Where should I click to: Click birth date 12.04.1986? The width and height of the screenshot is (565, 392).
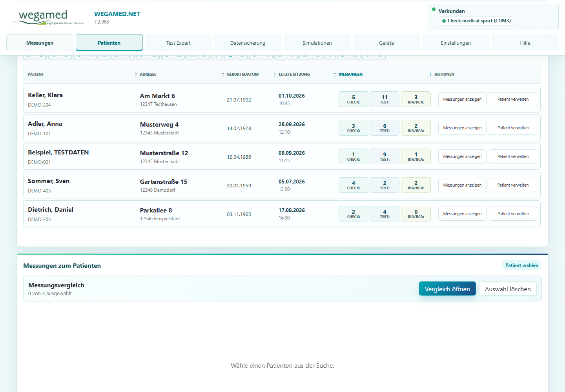coord(239,157)
